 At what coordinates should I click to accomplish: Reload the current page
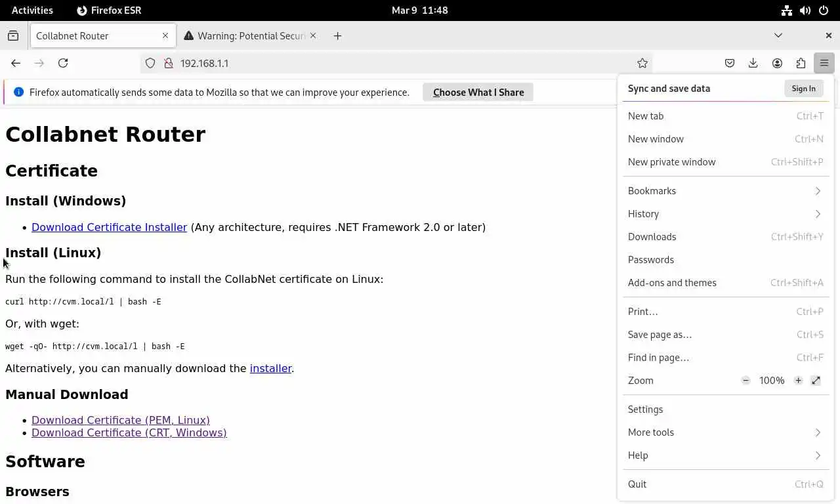63,63
